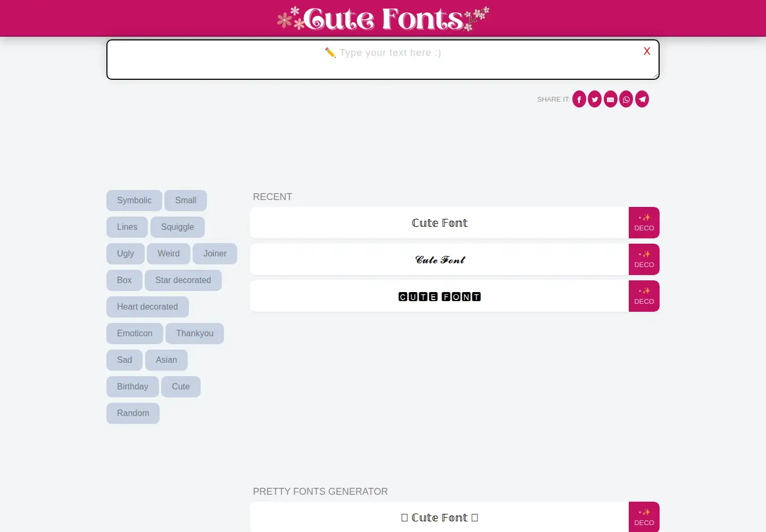766x532 pixels.
Task: Pick the Joiner category
Action: [215, 254]
